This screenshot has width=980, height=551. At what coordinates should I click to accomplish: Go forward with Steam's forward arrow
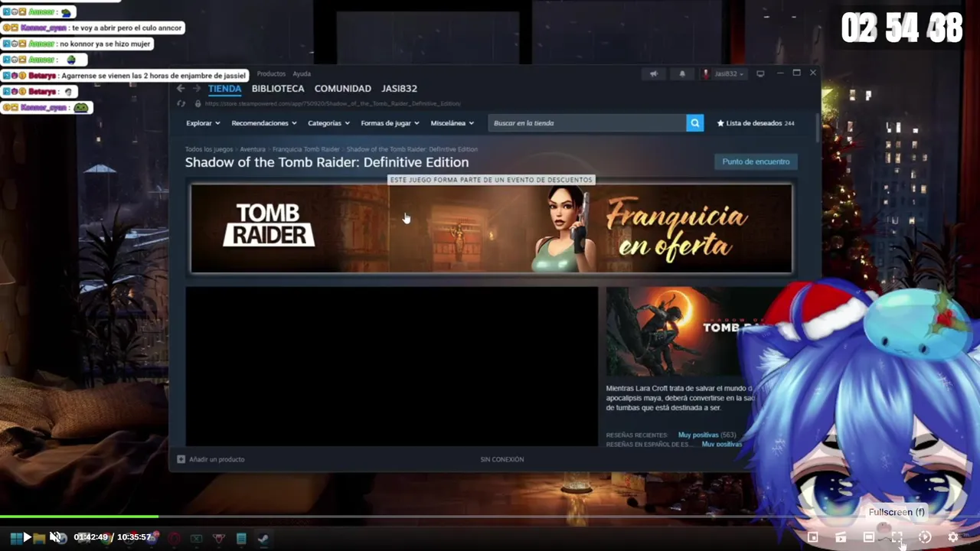(197, 89)
